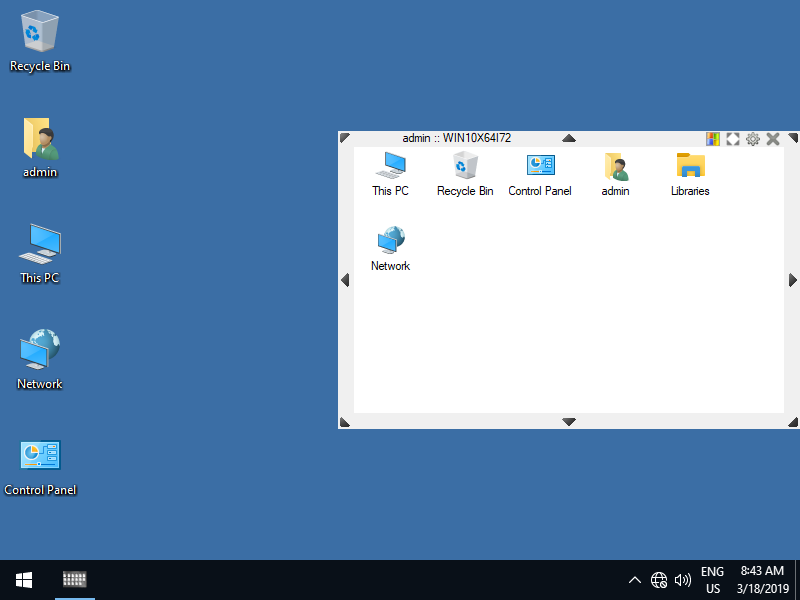Click the left edge arrow of panel
The image size is (800, 600).
(345, 280)
